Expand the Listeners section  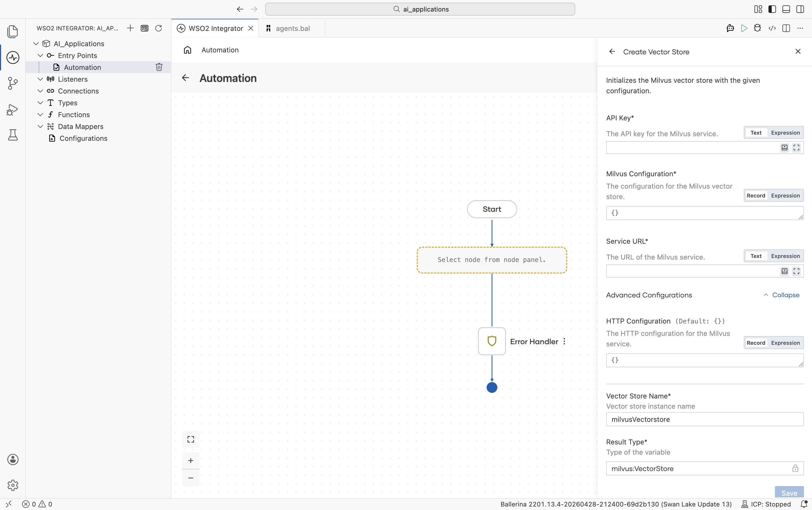point(40,79)
